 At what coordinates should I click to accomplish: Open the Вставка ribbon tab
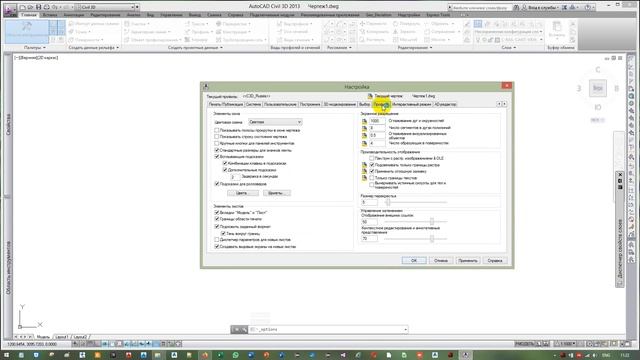click(x=50, y=15)
